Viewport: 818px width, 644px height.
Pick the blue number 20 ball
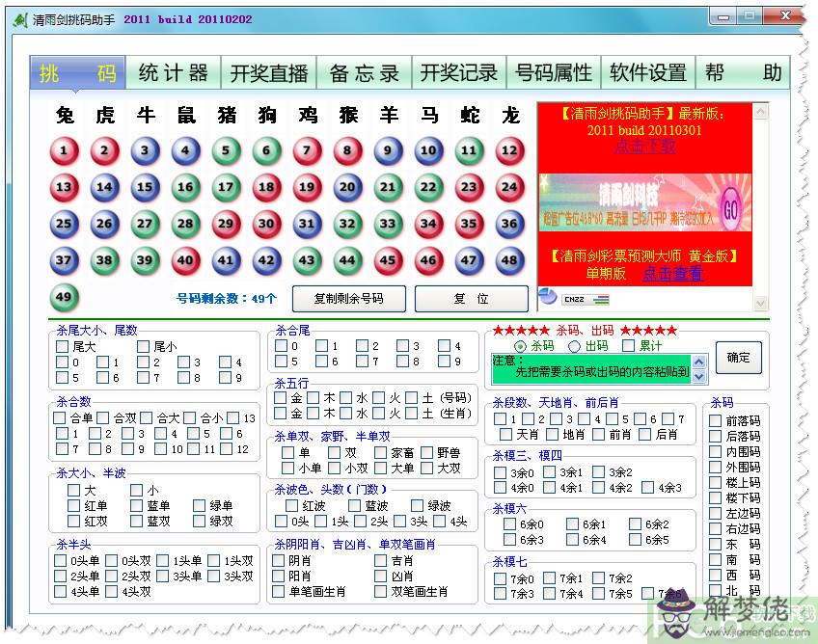[x=347, y=187]
